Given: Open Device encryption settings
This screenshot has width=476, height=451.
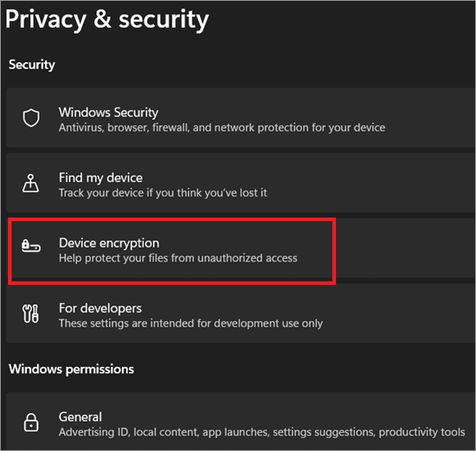Looking at the screenshot, I should click(241, 248).
